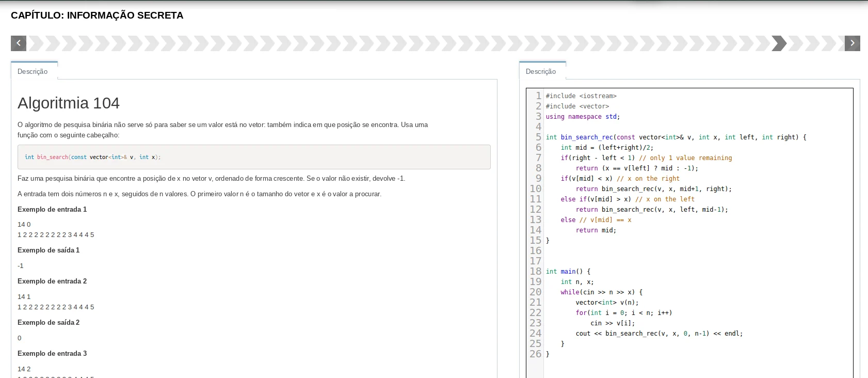Image resolution: width=868 pixels, height=378 pixels.
Task: Select the "Exemplo de saída 1" label
Action: coord(49,250)
